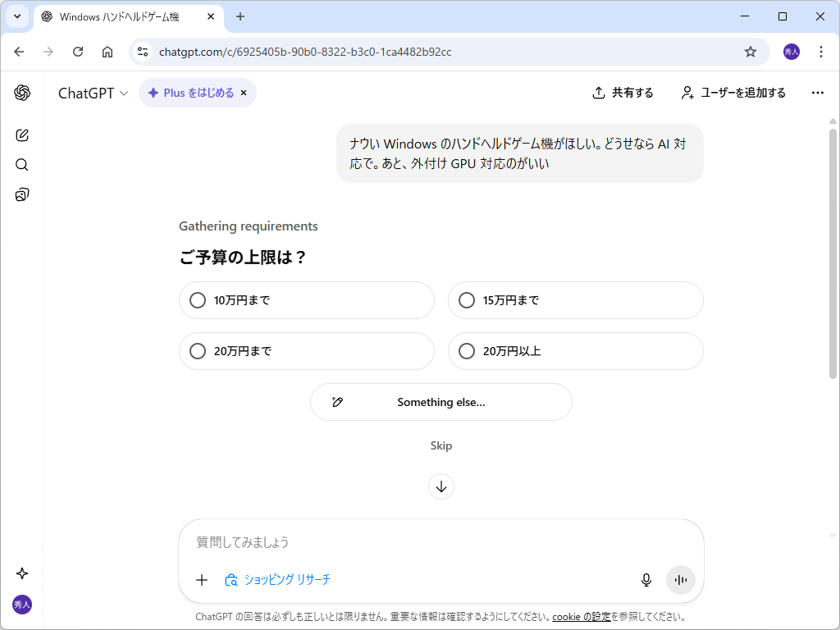Bookmark this page with the star icon

[750, 51]
